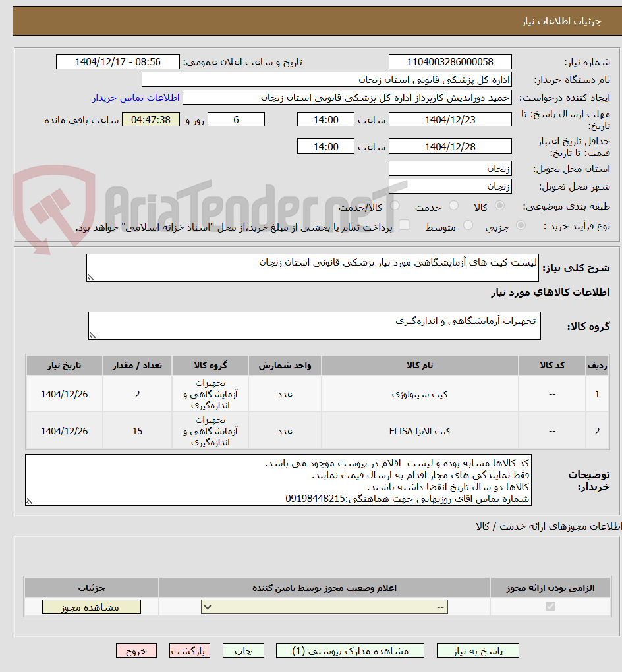The width and height of the screenshot is (622, 672).
Task: Click the واحد شمارش column header
Action: coord(285,365)
